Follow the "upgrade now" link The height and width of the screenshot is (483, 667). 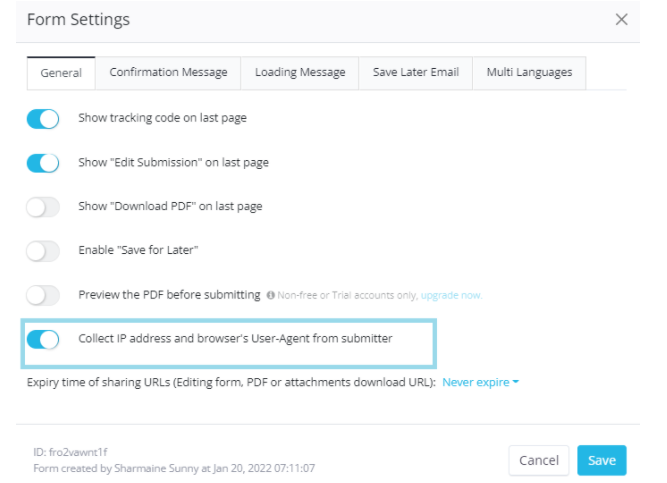pyautogui.click(x=451, y=296)
